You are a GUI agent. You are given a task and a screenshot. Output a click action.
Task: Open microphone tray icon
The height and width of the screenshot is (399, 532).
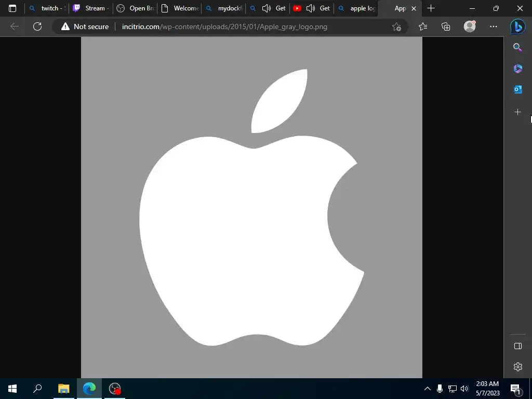coord(440,389)
